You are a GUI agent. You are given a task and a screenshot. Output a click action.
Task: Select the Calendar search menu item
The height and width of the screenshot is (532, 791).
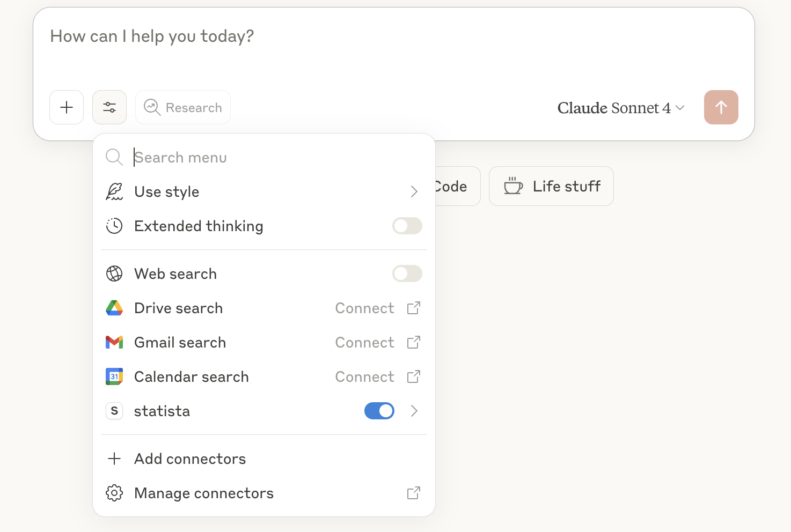point(264,376)
